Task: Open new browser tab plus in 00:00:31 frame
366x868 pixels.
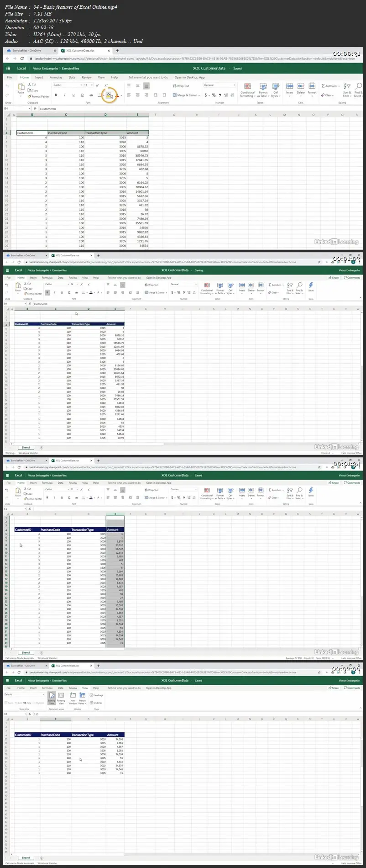Action: coord(117,51)
